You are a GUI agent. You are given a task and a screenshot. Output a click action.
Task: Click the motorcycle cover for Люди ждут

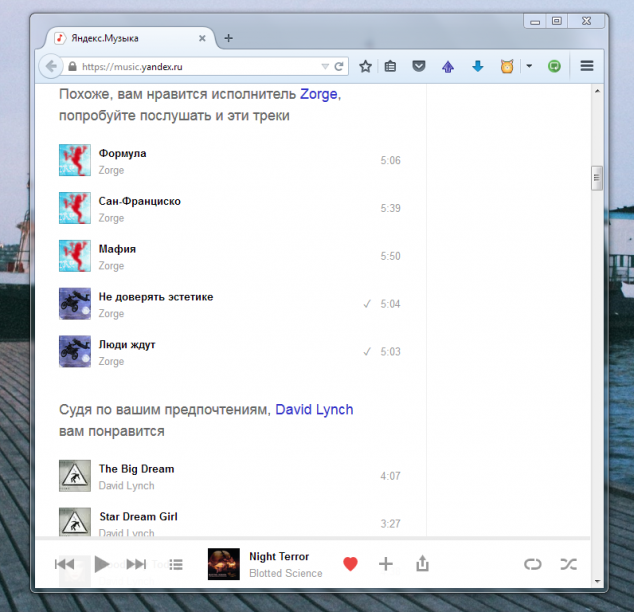tap(75, 351)
